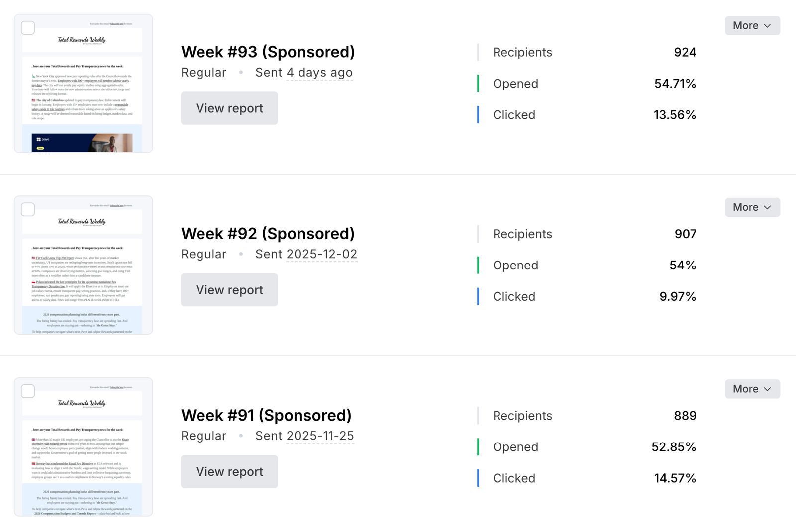Click the sent date 2025-12-02

(x=322, y=254)
